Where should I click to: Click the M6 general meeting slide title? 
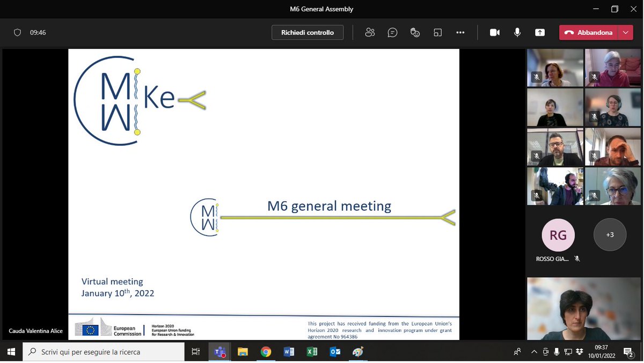[x=329, y=206]
